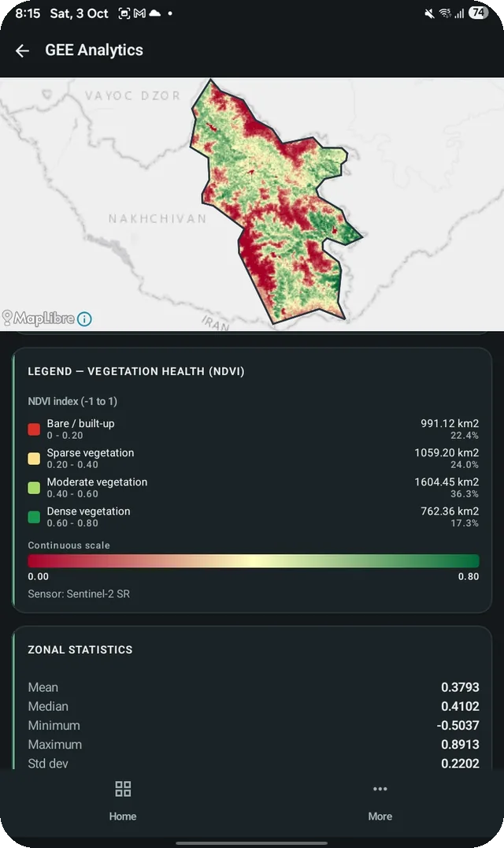Screen dimensions: 504x848
Task: Tap the 'Median' statistic label
Action: click(48, 706)
